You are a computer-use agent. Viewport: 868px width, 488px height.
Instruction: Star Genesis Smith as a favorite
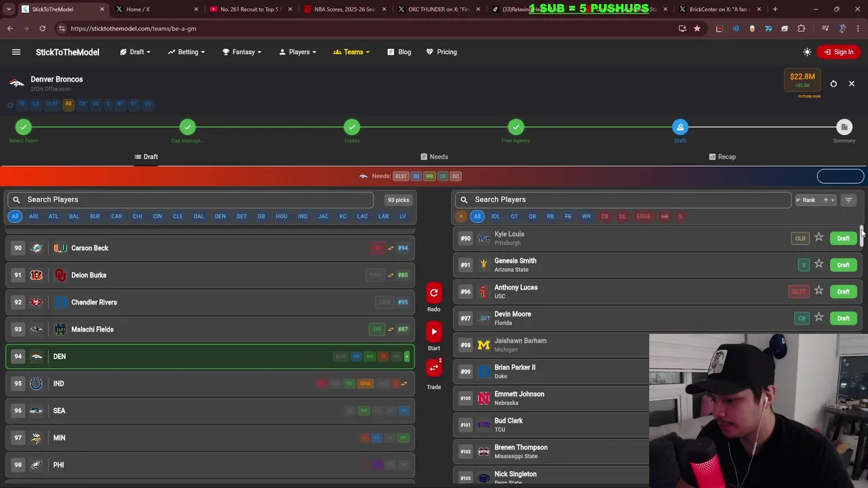[x=818, y=264]
